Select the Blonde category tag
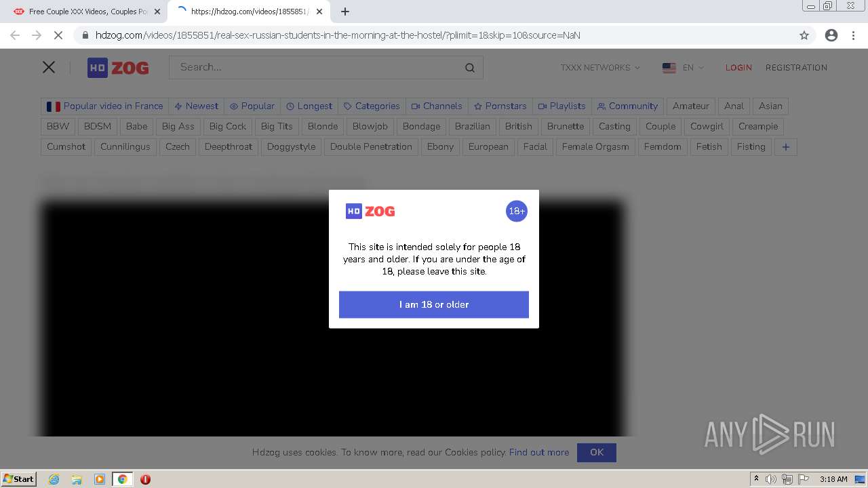The image size is (868, 488). coord(323,127)
